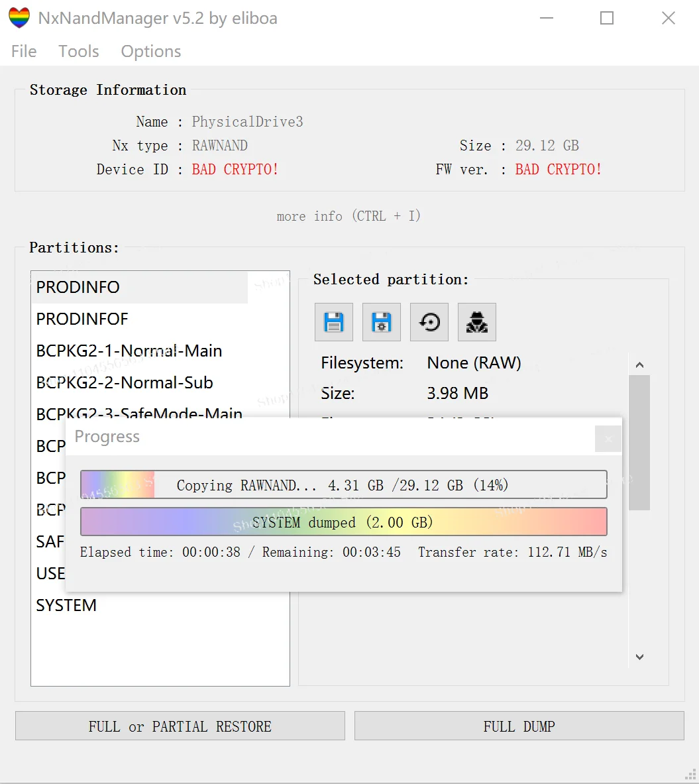Click the FW ver. BAD CRYPTO! text
This screenshot has width=699, height=784.
coord(559,170)
